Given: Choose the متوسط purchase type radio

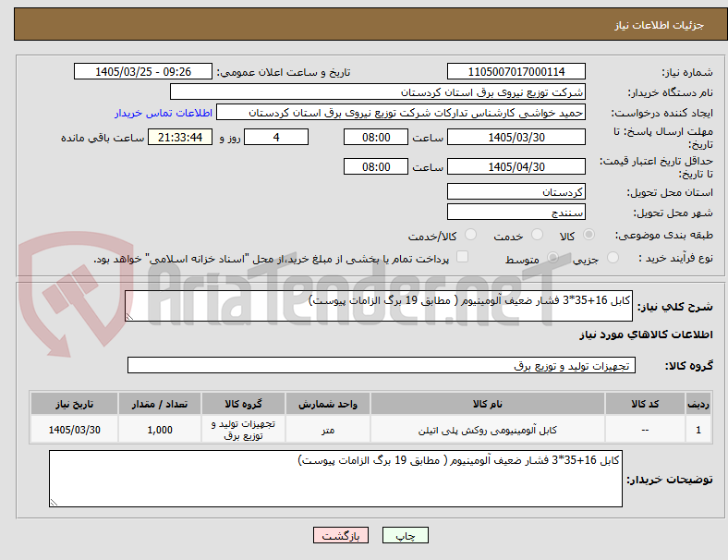Looking at the screenshot, I should coord(552,257).
